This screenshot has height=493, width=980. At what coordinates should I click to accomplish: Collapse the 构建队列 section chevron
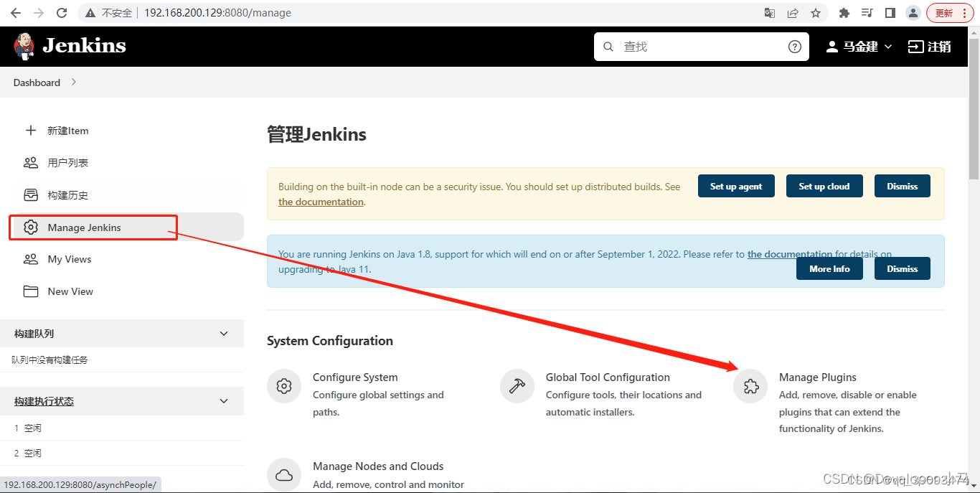click(224, 334)
